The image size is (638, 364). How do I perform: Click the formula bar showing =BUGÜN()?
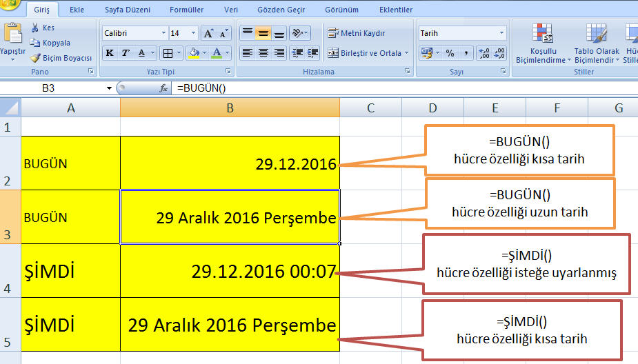tap(404, 88)
